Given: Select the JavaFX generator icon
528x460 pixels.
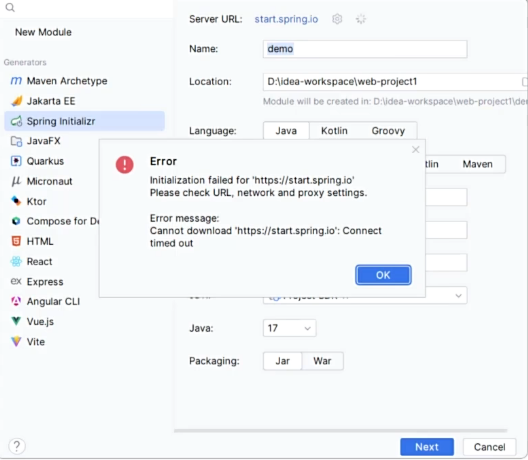Looking at the screenshot, I should (x=16, y=141).
